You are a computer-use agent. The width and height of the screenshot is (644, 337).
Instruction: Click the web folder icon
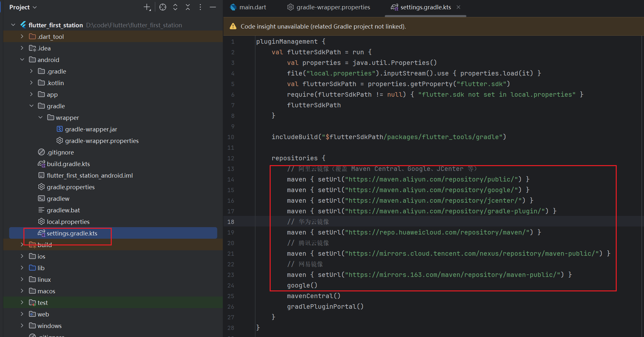[x=32, y=314]
